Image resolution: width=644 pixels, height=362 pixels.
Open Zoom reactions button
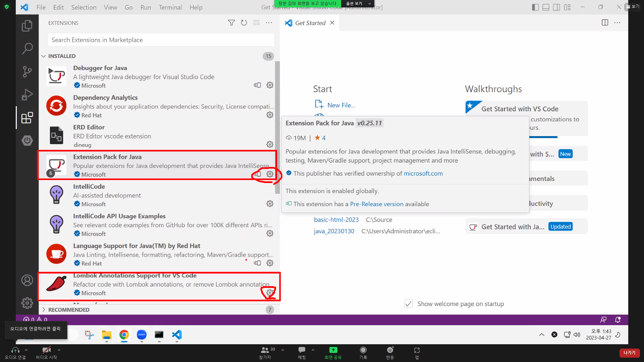390,353
